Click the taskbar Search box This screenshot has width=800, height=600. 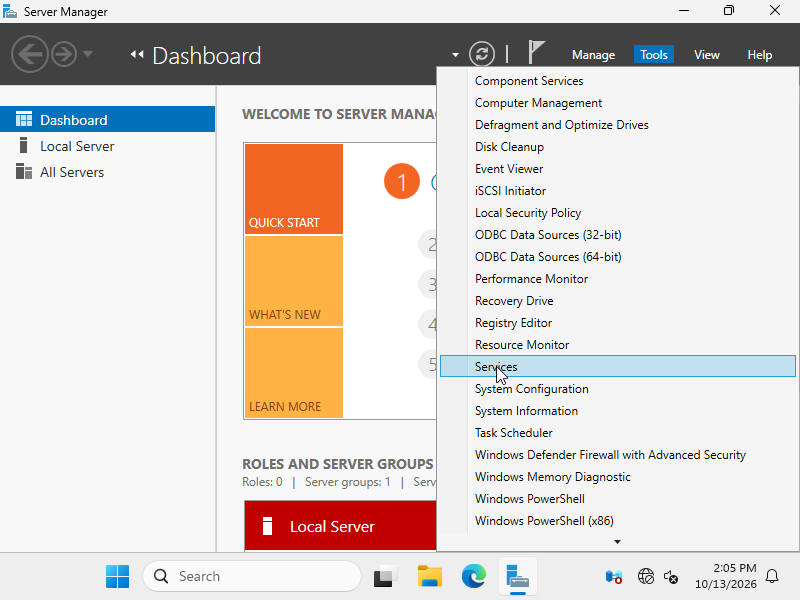point(252,576)
